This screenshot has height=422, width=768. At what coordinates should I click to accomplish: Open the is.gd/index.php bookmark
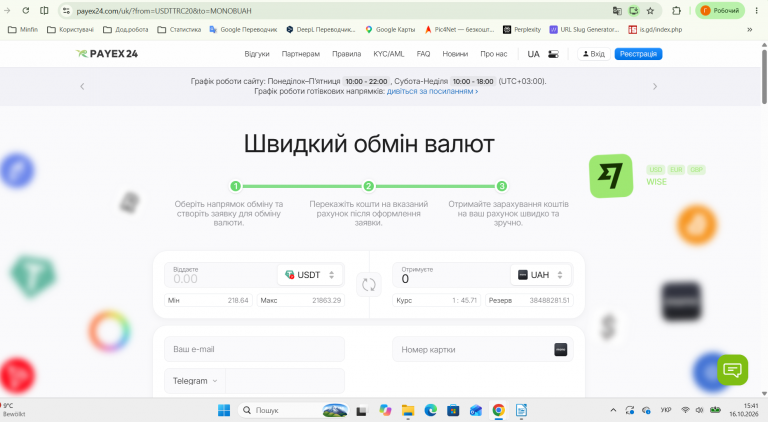(x=655, y=29)
